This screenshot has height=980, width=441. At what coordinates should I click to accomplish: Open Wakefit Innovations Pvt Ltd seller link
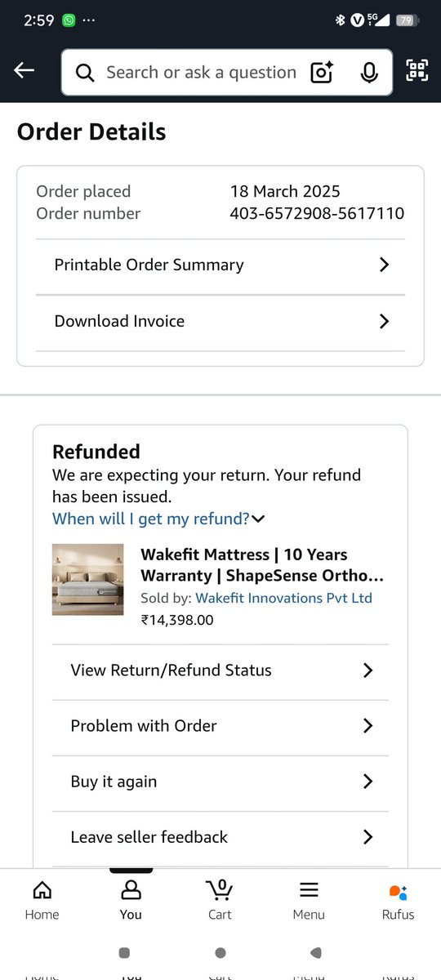(283, 598)
